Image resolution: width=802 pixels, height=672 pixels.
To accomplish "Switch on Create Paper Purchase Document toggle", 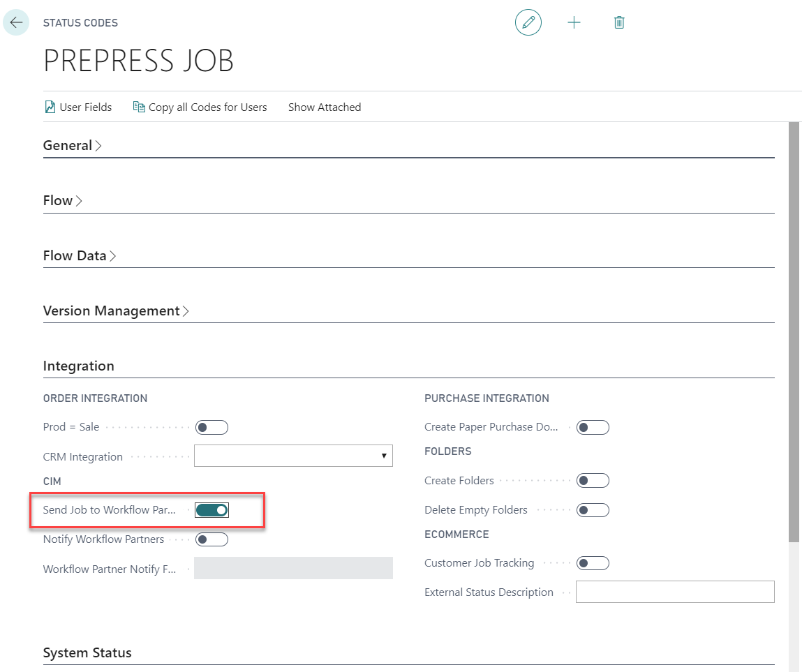I will click(593, 427).
